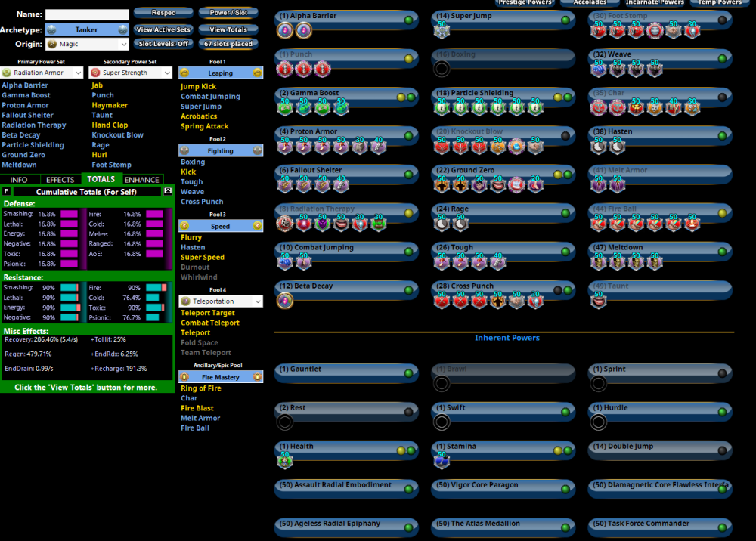Click the first enhancement slot under Alpha Barrier
Viewport: 756px width, 541px height.
point(285,30)
